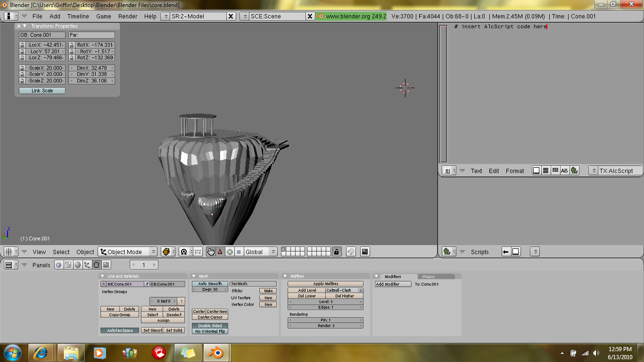The width and height of the screenshot is (644, 362).
Task: Click the Scene context icon in Panels header
Action: [106, 265]
